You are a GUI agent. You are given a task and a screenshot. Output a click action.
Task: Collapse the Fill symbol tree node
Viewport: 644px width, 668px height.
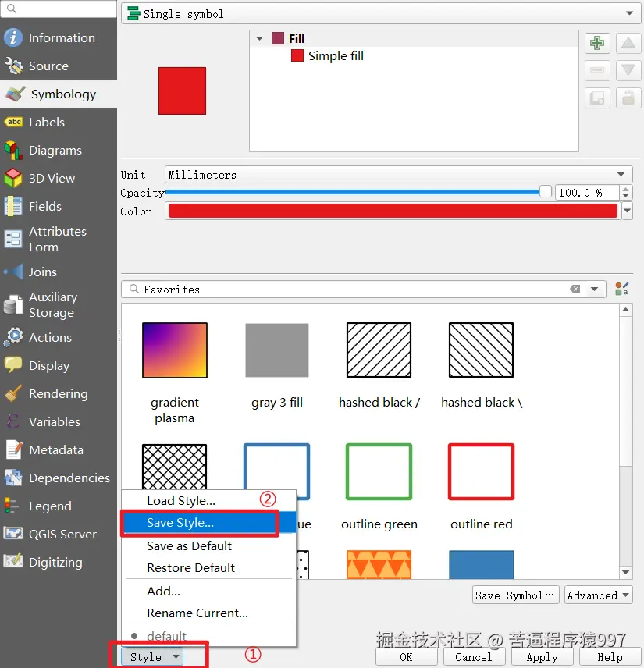pyautogui.click(x=259, y=38)
